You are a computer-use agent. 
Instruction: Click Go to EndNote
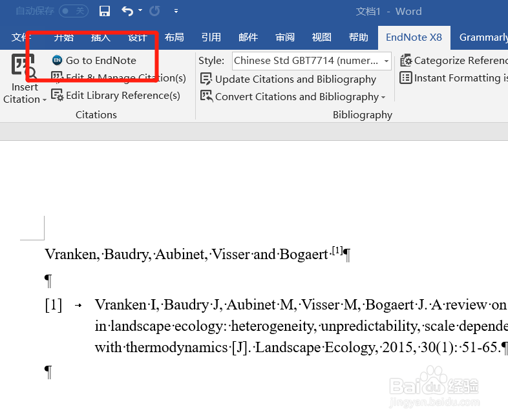coord(94,61)
